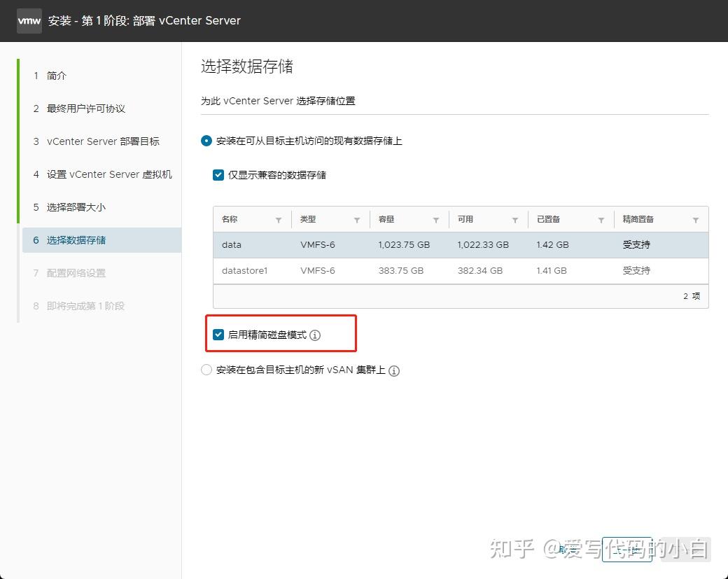
Task: Open filter for 容量 column
Action: (436, 220)
